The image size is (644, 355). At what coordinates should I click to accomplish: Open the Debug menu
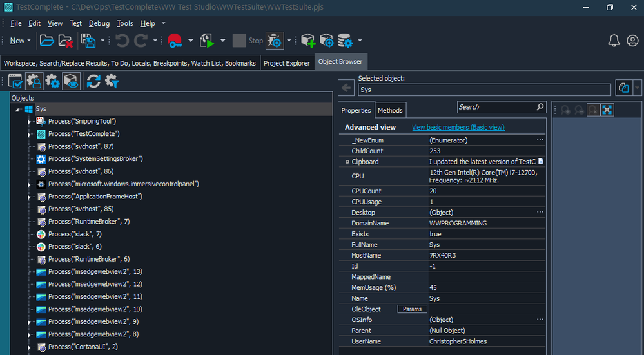click(99, 23)
